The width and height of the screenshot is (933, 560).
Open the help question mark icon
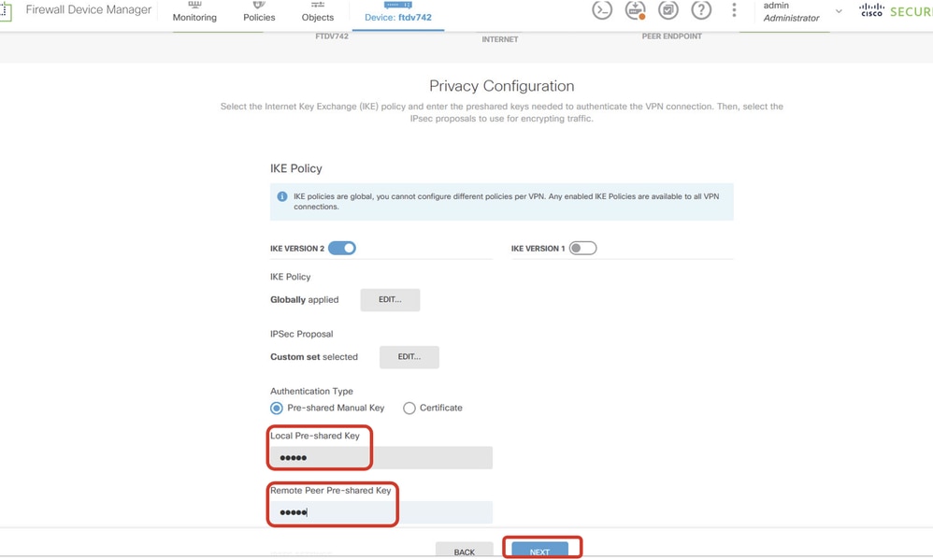click(x=701, y=9)
